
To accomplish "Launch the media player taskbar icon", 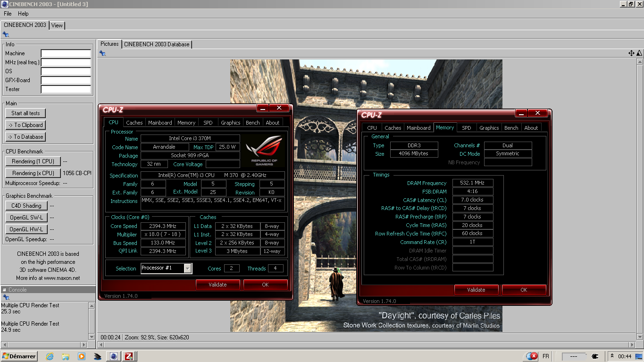I will 82,356.
